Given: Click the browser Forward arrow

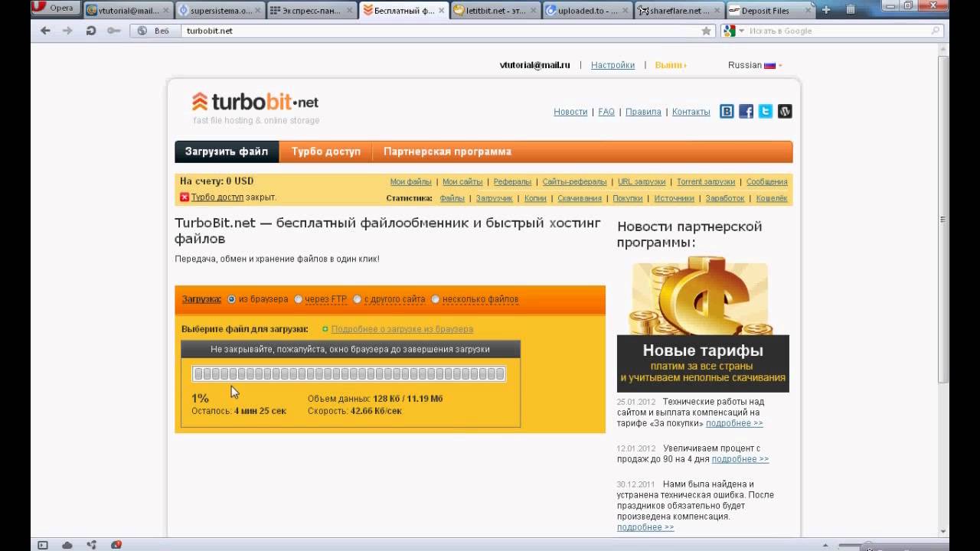Looking at the screenshot, I should click(x=67, y=31).
